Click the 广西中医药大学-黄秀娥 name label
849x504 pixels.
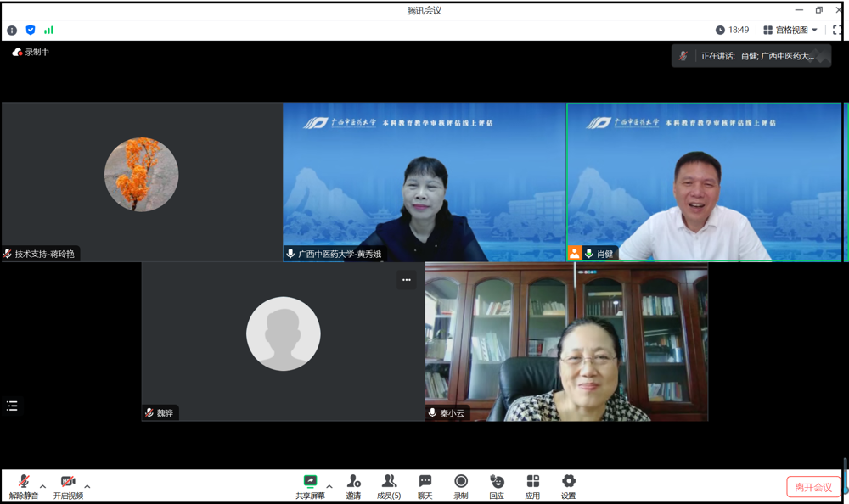(x=340, y=254)
